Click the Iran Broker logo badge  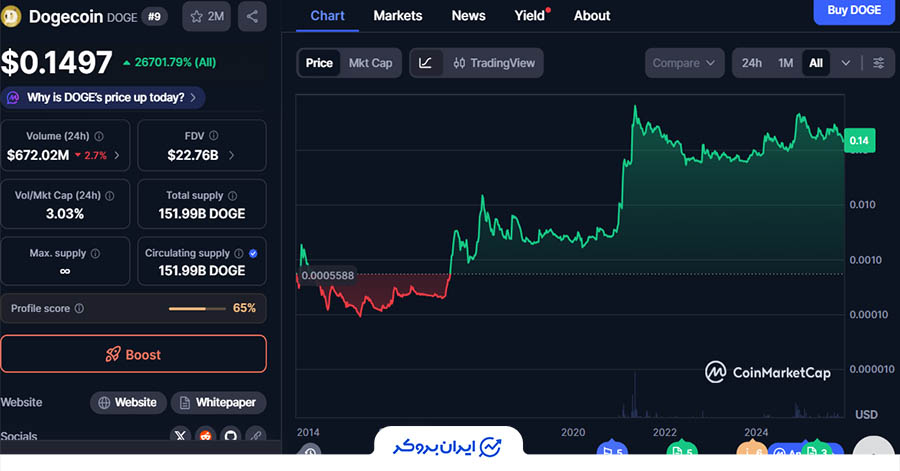pyautogui.click(x=448, y=446)
